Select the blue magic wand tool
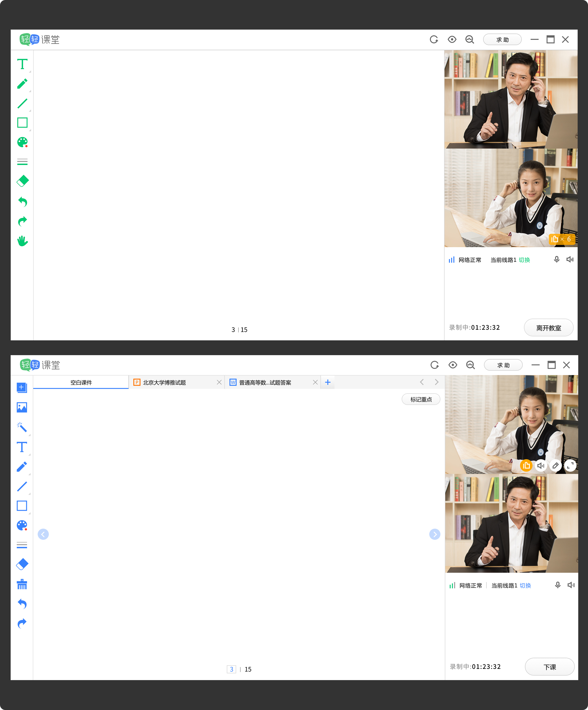 tap(22, 427)
